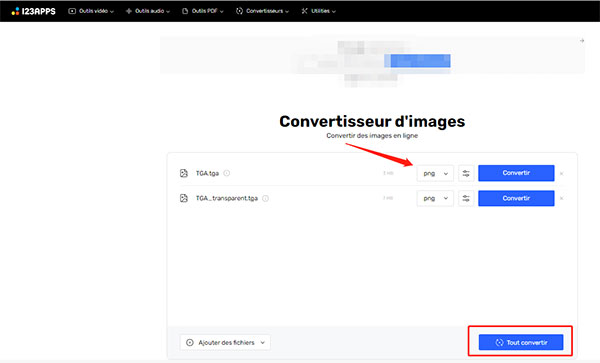Screen dimensions: 600x363
Task: Convert the TGA.tga file
Action: pyautogui.click(x=516, y=173)
